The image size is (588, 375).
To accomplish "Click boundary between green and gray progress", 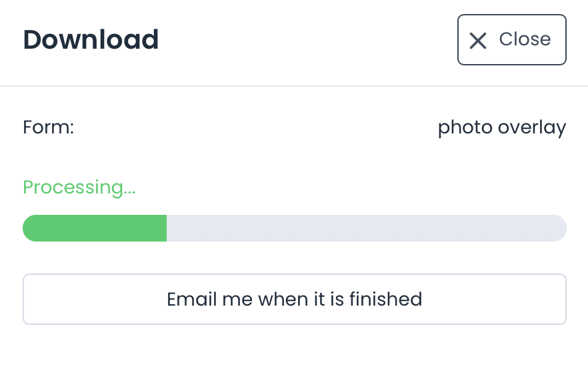I will [167, 228].
